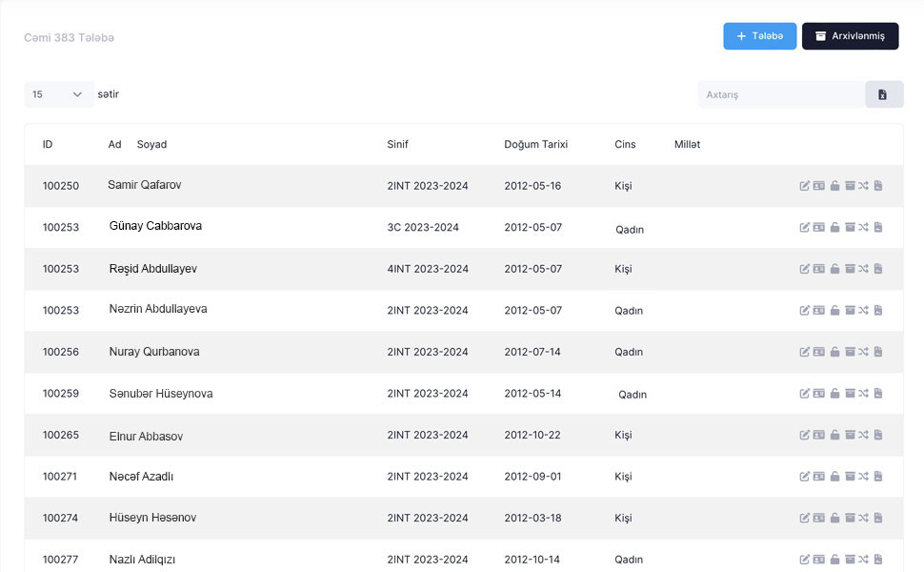Archive Hüseyn Həsənov using the archive box icon

pos(850,519)
